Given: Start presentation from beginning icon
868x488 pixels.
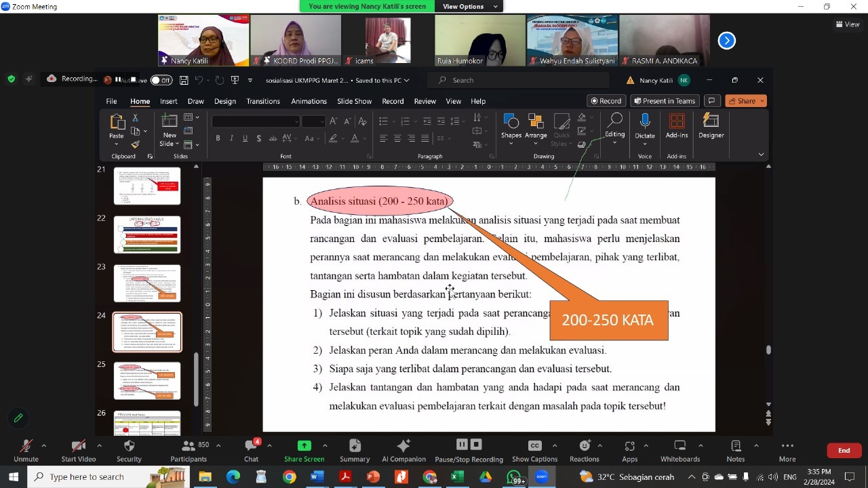Looking at the screenshot, I should point(235,80).
